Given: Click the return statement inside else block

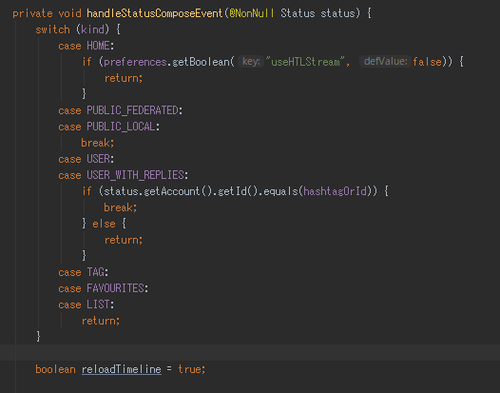Looking at the screenshot, I should (x=123, y=240).
